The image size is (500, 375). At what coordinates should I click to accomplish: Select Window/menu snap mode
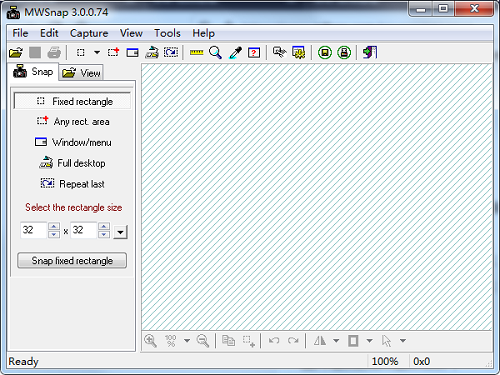tap(73, 142)
